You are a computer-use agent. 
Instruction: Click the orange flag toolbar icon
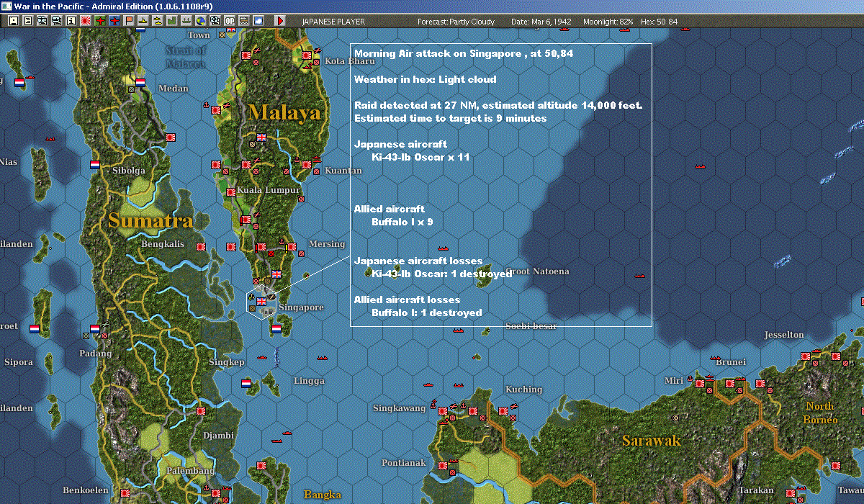point(130,21)
